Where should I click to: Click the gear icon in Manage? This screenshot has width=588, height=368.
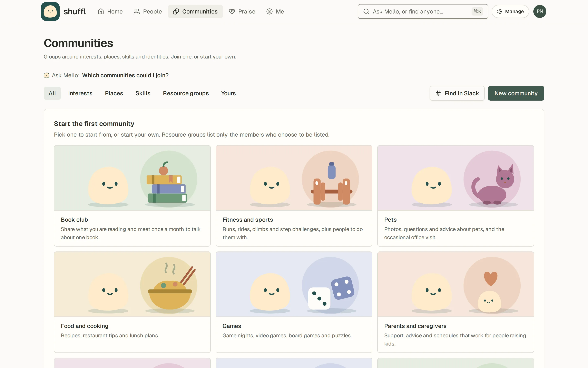click(x=500, y=11)
